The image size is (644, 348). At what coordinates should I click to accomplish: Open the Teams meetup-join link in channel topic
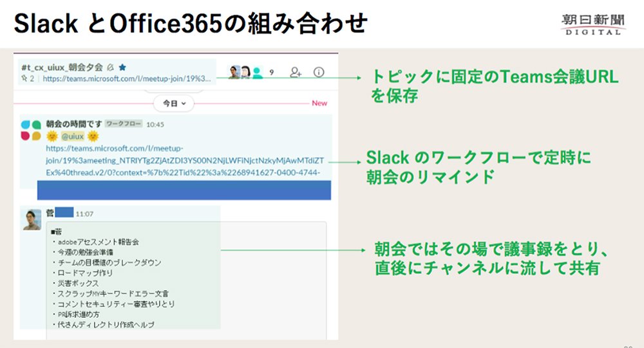tap(126, 78)
